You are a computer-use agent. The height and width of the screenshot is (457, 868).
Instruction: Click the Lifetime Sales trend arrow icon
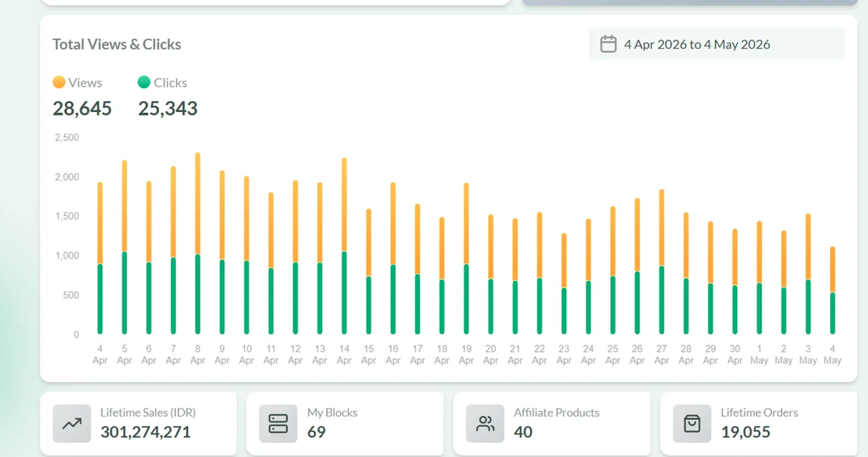(x=72, y=423)
